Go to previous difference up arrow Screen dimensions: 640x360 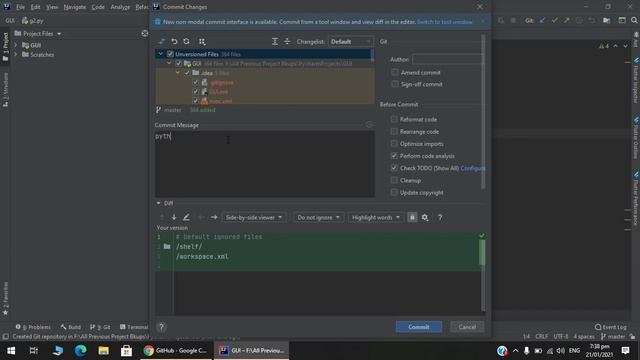pyautogui.click(x=162, y=218)
